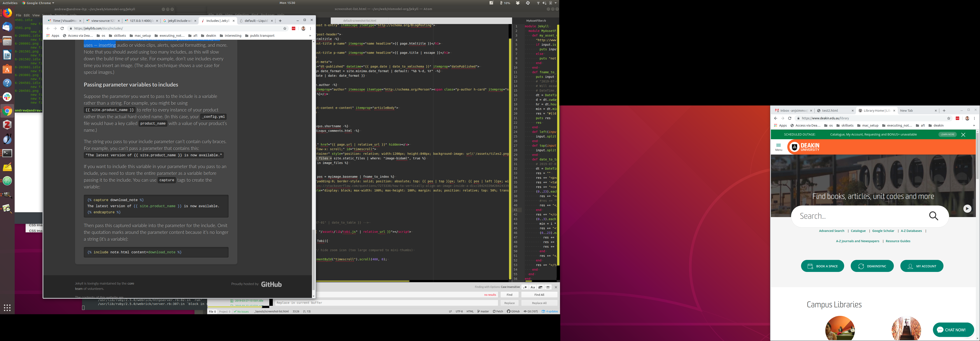Open GitHub panel from Atom status bar
980x341 pixels.
[513, 311]
